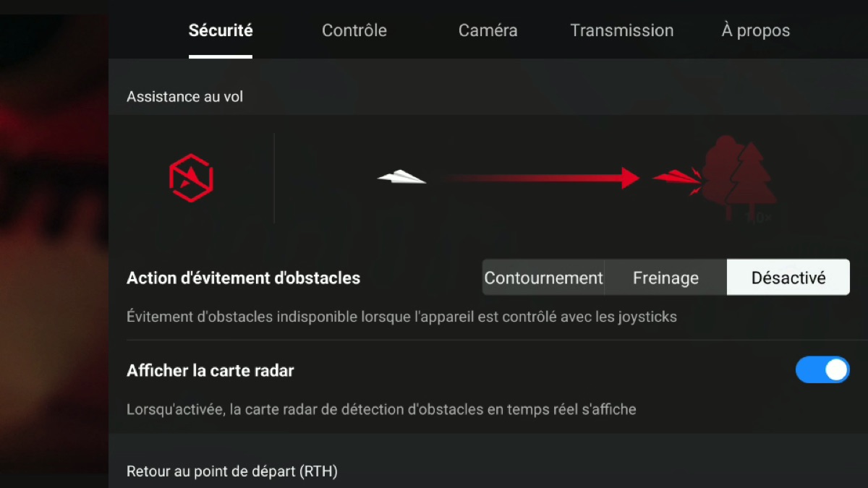Click the Afficher la carte radar label
This screenshot has width=868, height=488.
[x=210, y=371]
